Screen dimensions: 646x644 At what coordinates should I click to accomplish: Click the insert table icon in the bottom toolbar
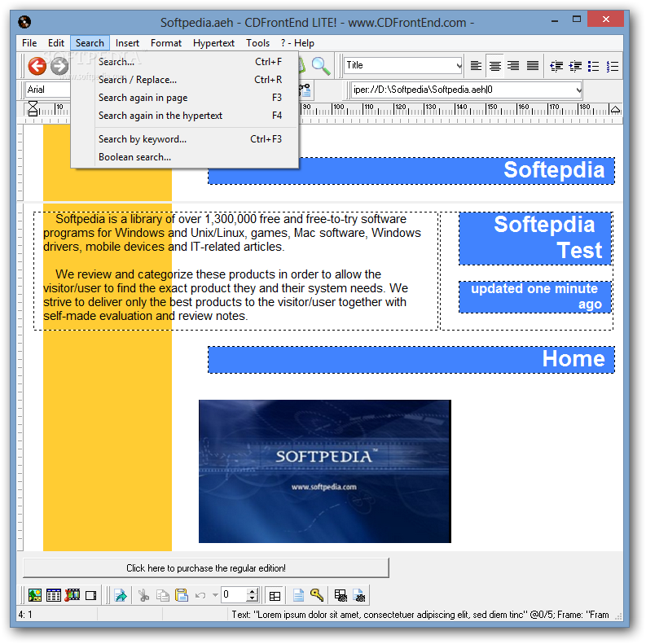54,595
